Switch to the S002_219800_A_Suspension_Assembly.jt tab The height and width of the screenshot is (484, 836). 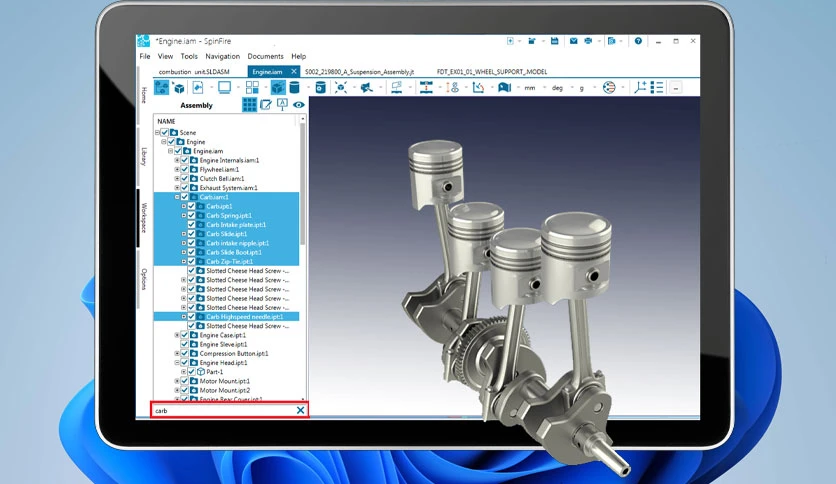tap(359, 71)
